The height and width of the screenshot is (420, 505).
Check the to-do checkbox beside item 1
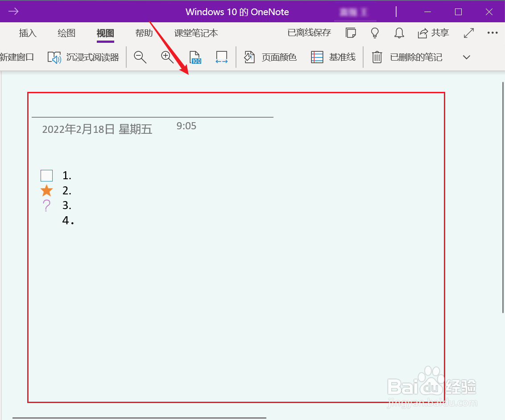47,176
